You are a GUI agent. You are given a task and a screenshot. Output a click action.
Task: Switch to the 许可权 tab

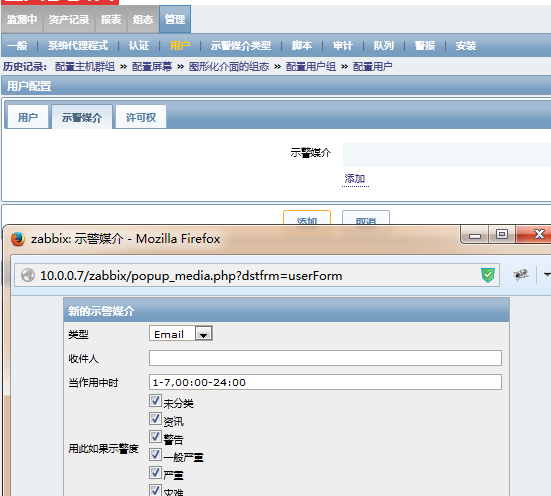click(141, 117)
